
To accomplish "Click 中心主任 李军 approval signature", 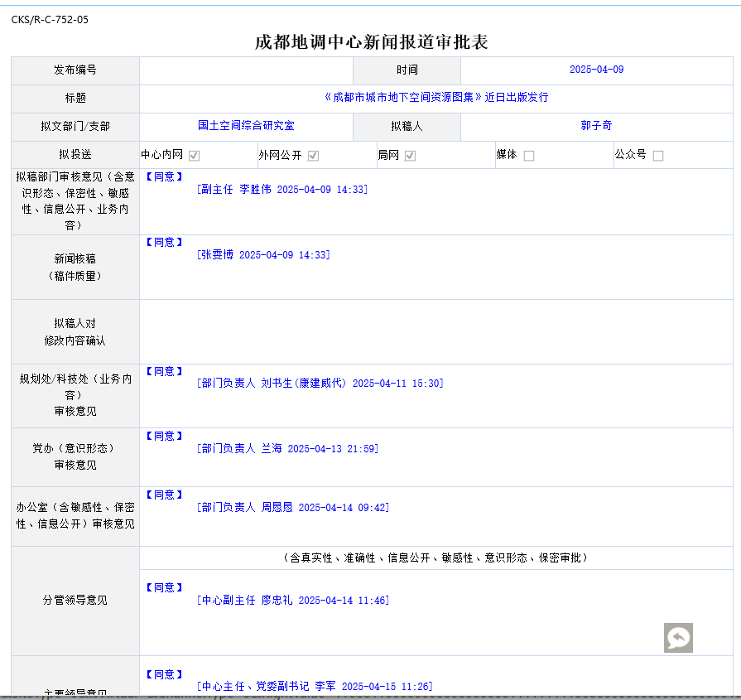I will (x=315, y=687).
